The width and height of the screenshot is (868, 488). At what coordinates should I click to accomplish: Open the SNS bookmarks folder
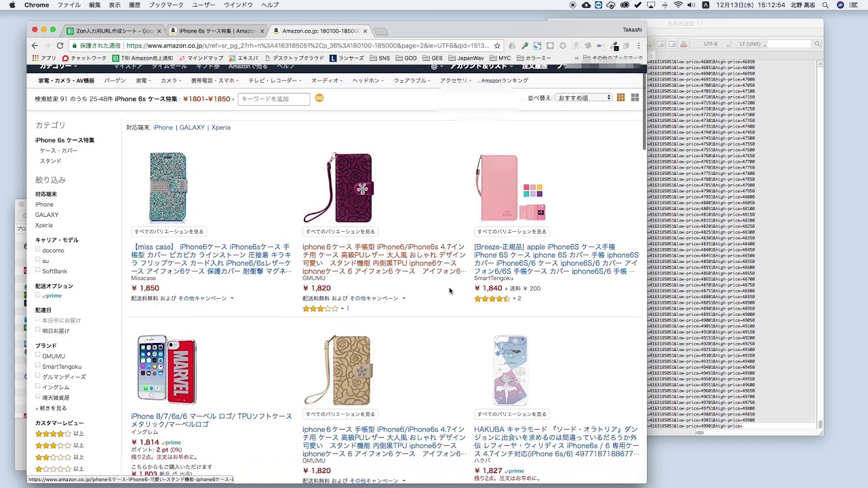point(380,58)
